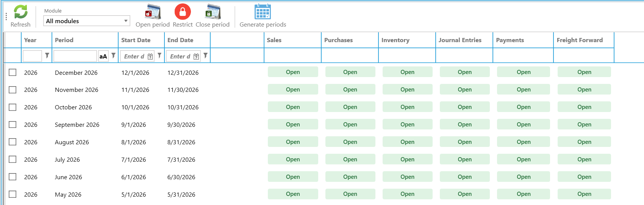Click the Inventory column header
Image resolution: width=644 pixels, height=205 pixels.
click(407, 40)
